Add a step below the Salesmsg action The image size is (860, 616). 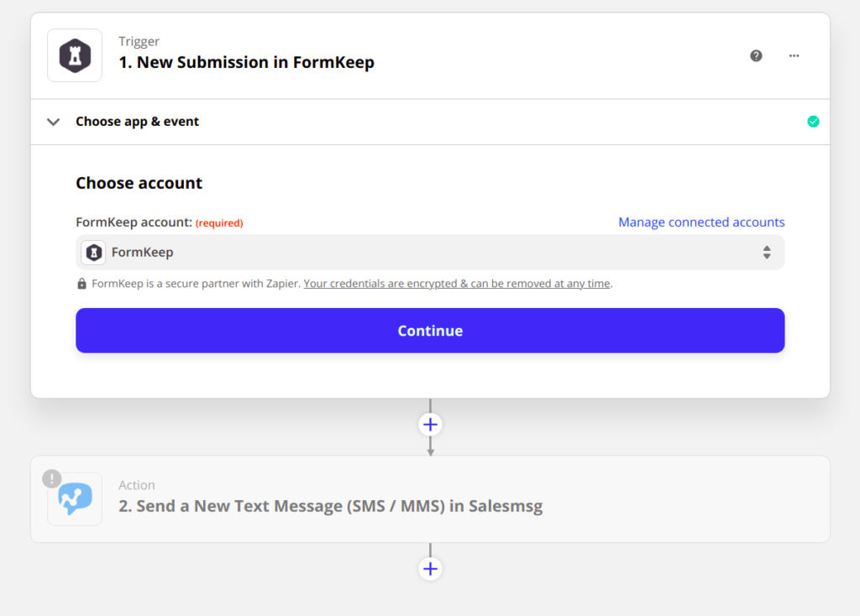430,569
